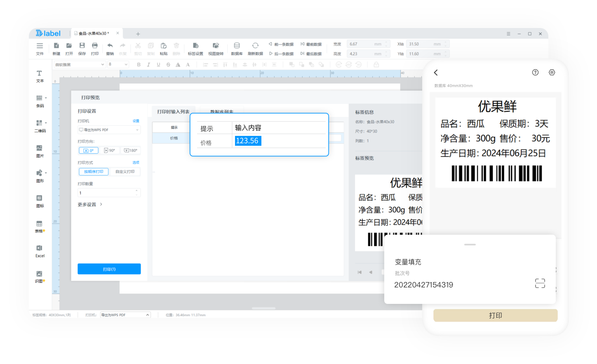Toggle strikethrough formatting
The height and width of the screenshot is (364, 597).
point(168,65)
